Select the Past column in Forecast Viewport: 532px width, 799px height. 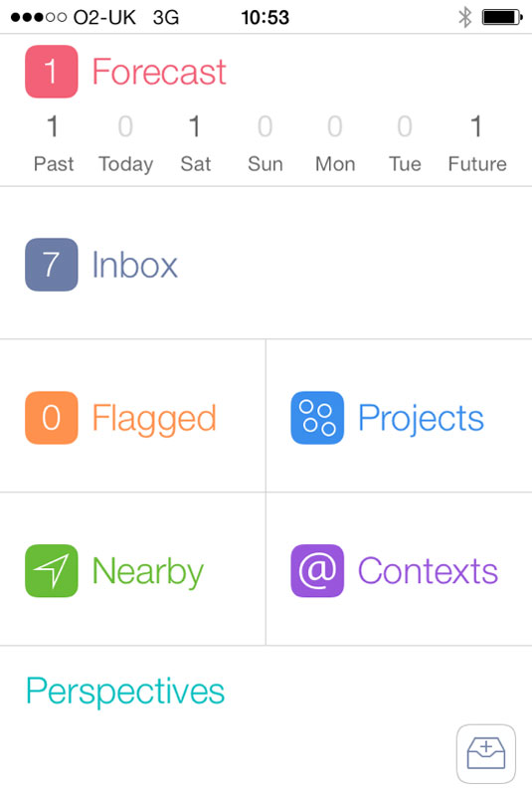tap(54, 143)
